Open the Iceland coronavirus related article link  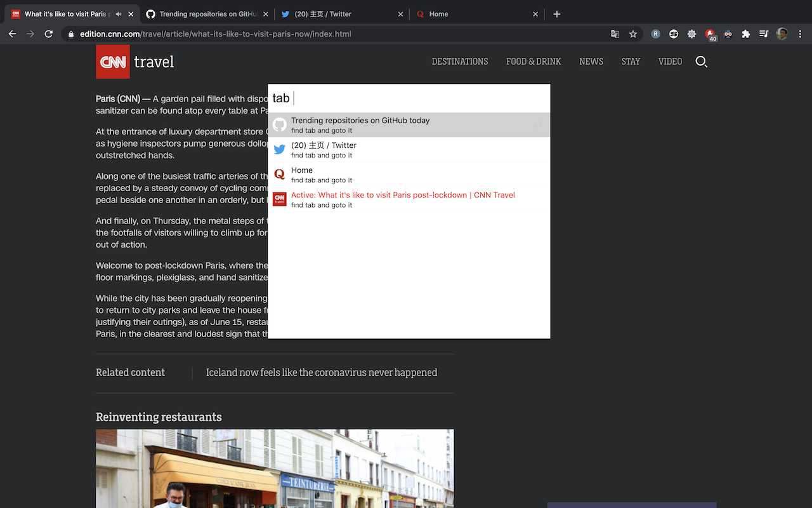(x=321, y=373)
